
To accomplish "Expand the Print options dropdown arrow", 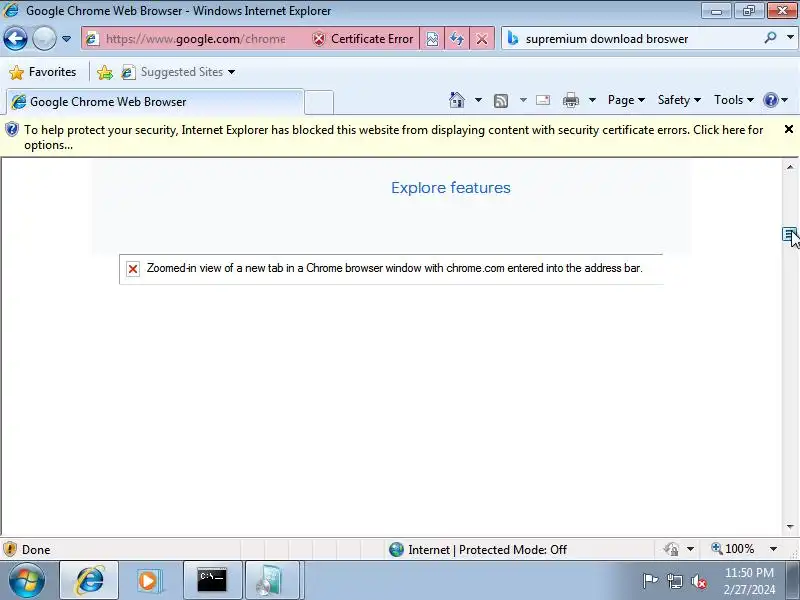I will (592, 100).
